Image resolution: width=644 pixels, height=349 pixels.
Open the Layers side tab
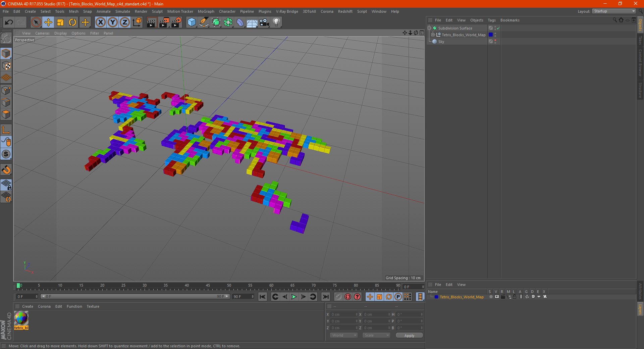[640, 309]
